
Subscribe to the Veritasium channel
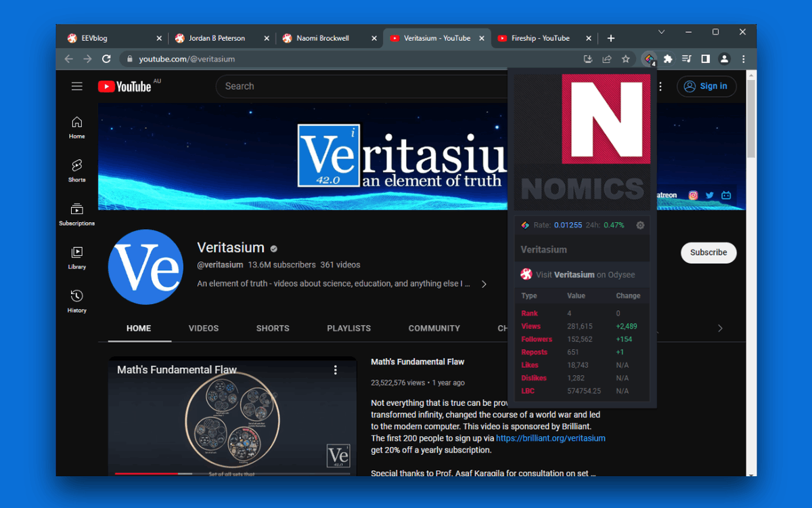(x=708, y=253)
